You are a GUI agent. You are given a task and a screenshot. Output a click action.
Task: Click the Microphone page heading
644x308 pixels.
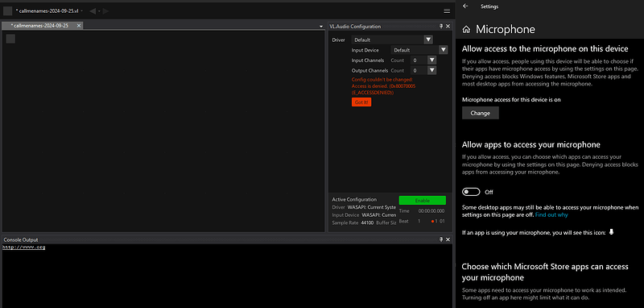click(506, 30)
